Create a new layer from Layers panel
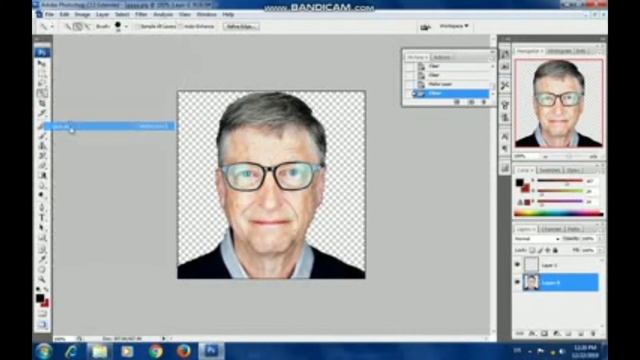640x360 pixels. (x=580, y=333)
